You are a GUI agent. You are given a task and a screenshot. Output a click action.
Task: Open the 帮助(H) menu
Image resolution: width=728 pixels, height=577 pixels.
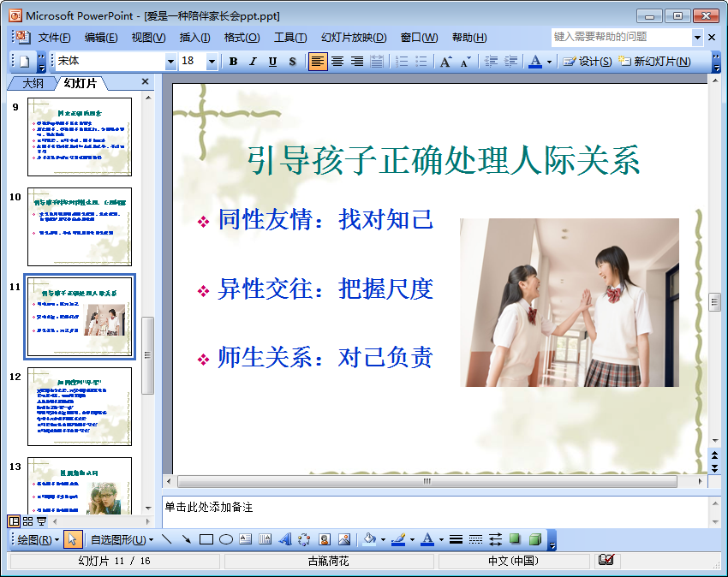[x=469, y=38]
